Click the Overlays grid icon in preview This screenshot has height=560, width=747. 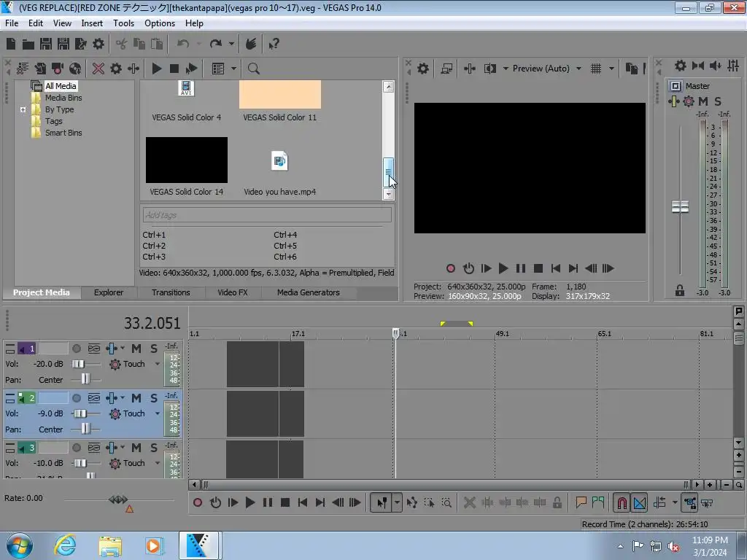pyautogui.click(x=596, y=69)
